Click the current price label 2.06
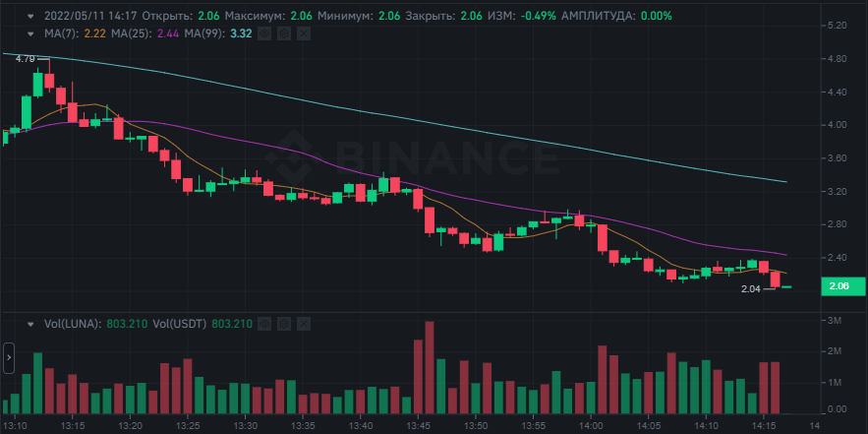Image resolution: width=868 pixels, height=434 pixels. 839,286
